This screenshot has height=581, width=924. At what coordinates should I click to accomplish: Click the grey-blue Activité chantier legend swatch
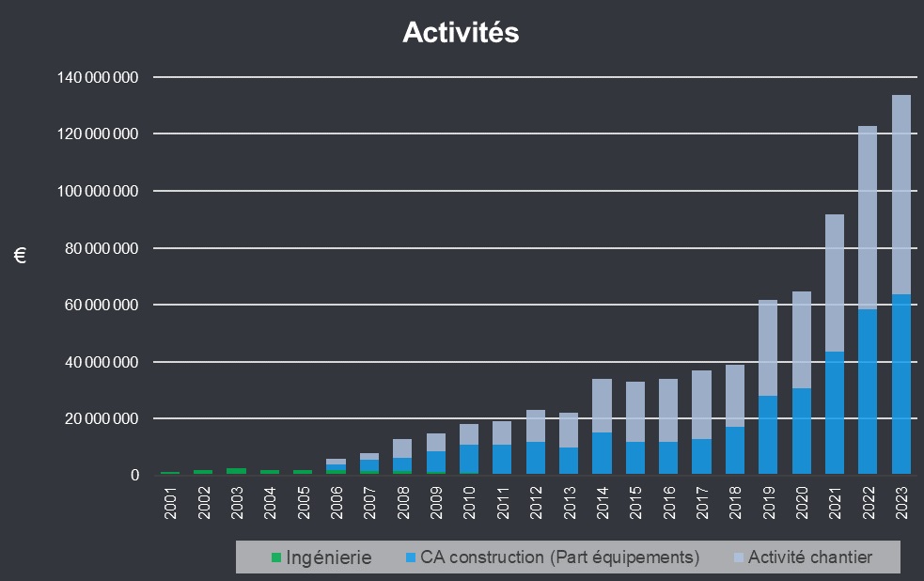[739, 557]
